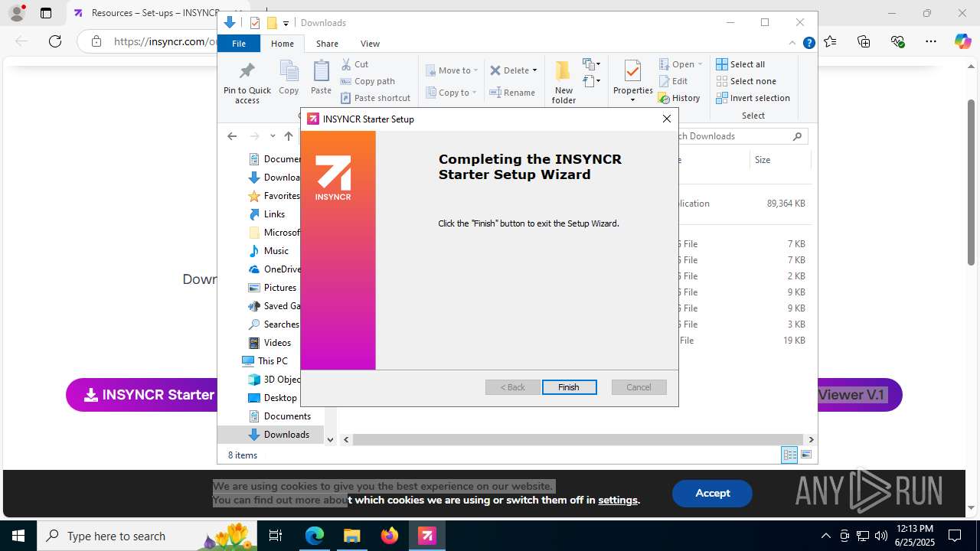Open the File tab in Explorer
The width and height of the screenshot is (980, 551).
[239, 44]
